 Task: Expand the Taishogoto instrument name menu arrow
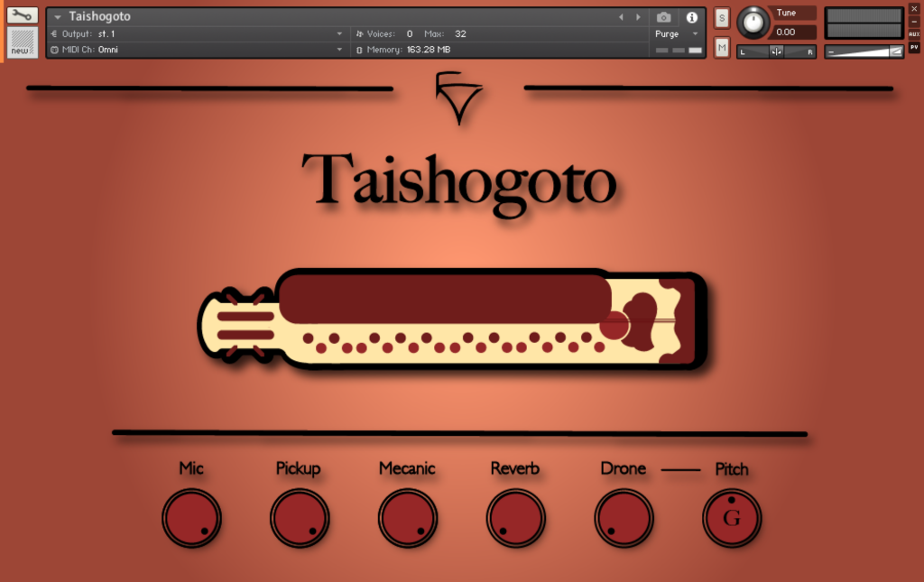click(57, 17)
